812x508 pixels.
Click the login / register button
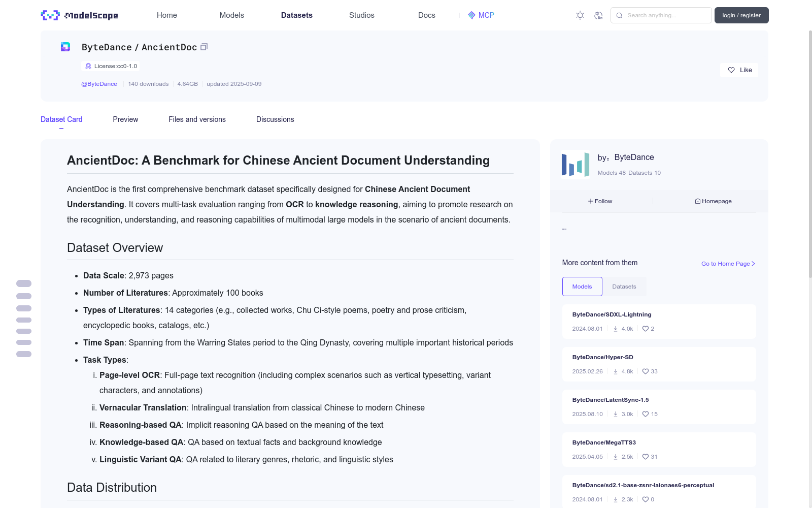point(741,15)
